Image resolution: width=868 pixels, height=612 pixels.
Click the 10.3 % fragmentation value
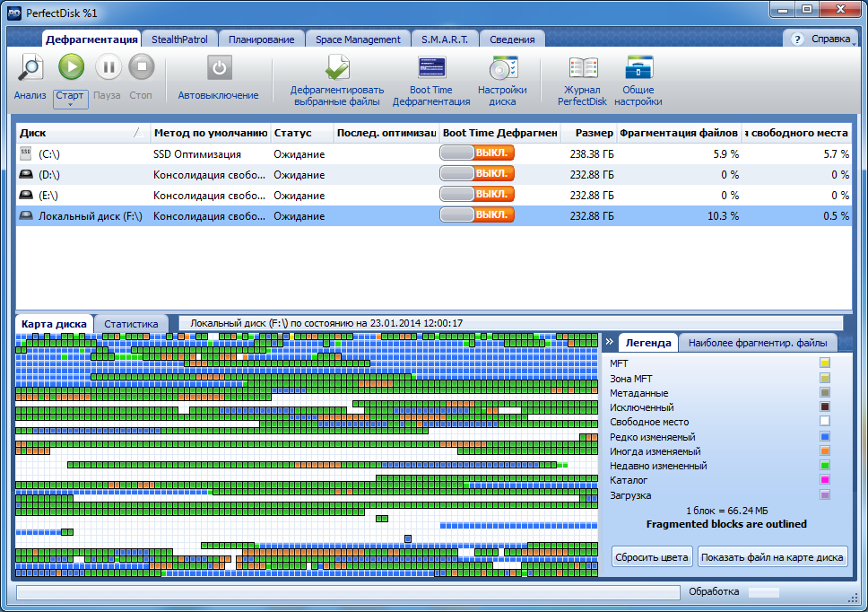723,216
